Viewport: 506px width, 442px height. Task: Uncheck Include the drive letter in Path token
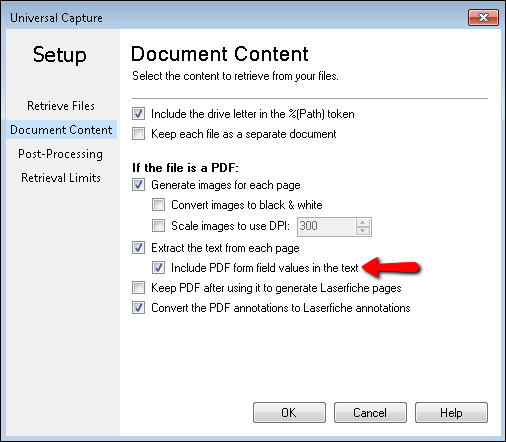point(138,114)
